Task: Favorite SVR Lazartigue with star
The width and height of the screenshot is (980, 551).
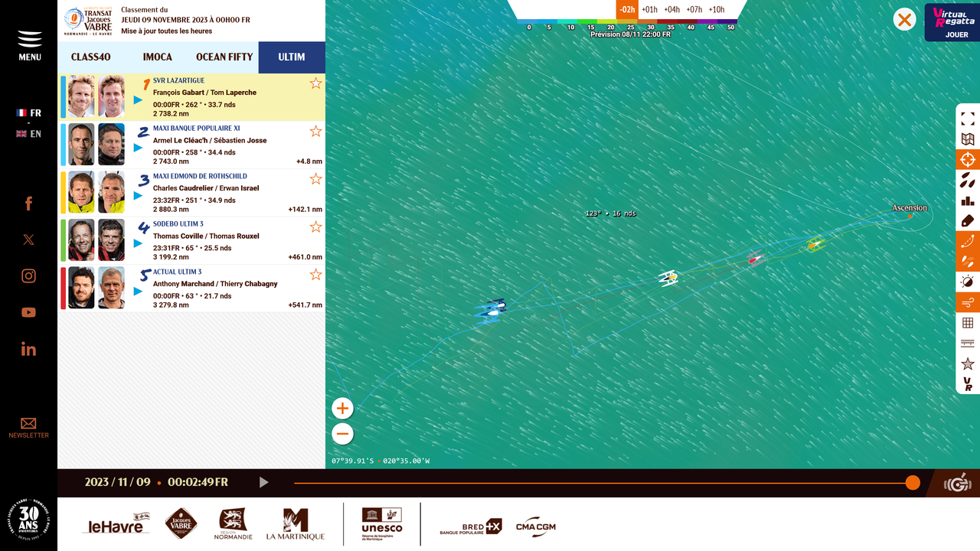Action: click(315, 83)
